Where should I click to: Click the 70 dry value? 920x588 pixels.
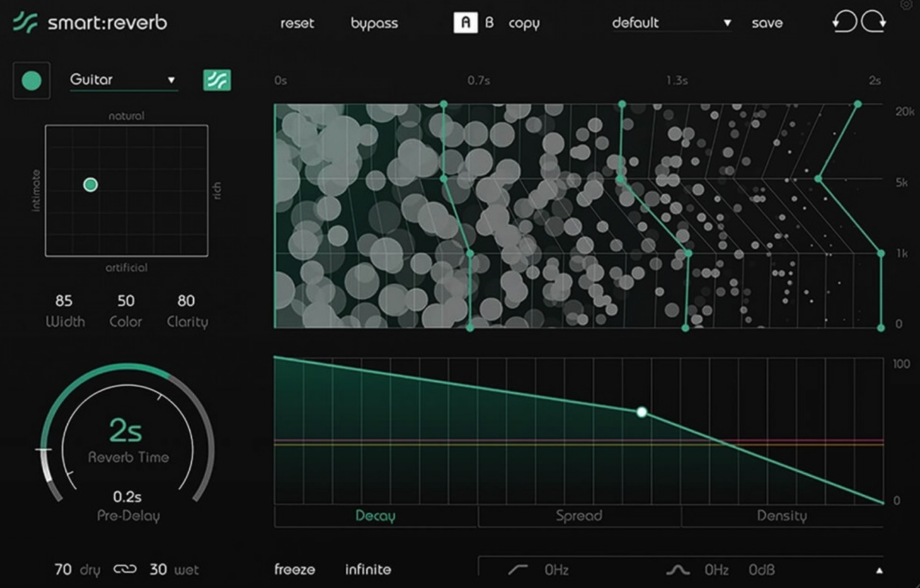[63, 569]
